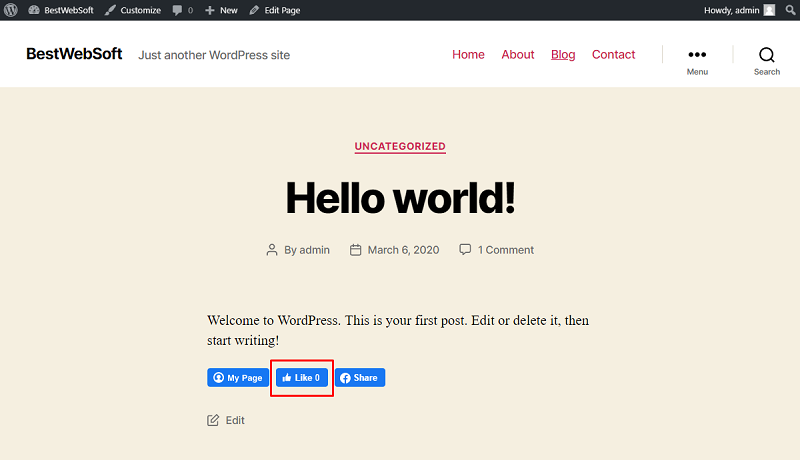
Task: Click the March 6, 2020 date link
Action: (x=403, y=250)
